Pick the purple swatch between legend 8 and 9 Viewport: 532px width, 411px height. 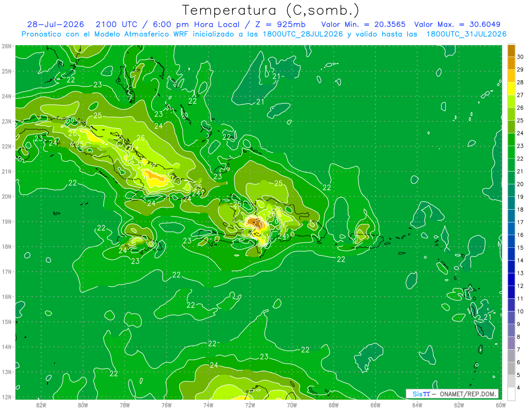click(511, 330)
